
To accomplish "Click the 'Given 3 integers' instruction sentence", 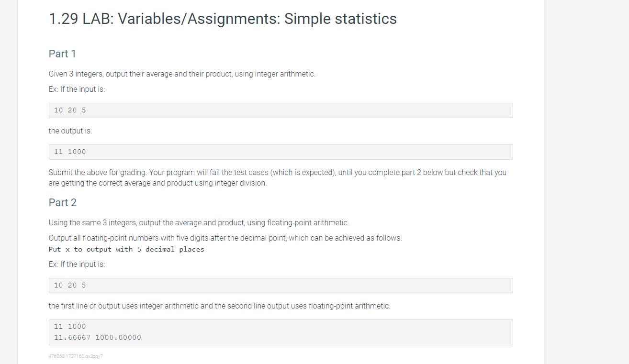I will click(x=182, y=74).
